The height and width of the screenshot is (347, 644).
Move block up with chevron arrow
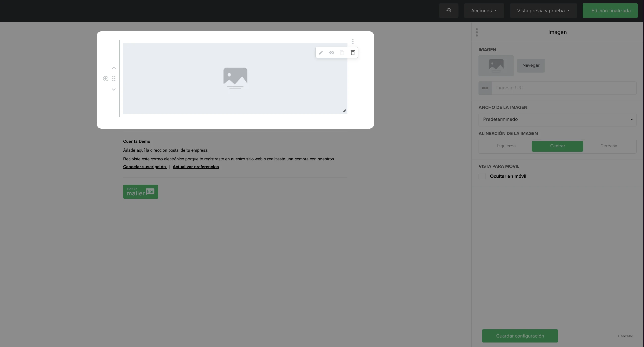click(x=114, y=68)
